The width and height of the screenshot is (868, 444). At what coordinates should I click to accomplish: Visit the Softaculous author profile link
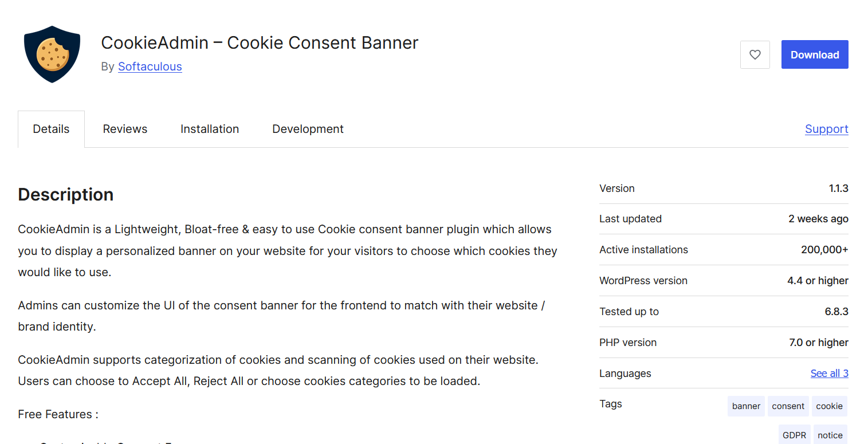[150, 66]
